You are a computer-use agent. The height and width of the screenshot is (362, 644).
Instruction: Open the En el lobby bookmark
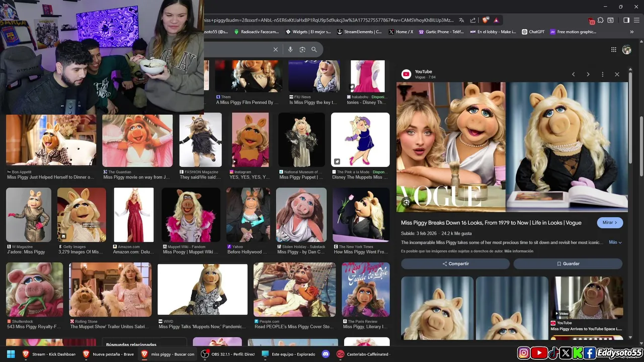(x=493, y=32)
